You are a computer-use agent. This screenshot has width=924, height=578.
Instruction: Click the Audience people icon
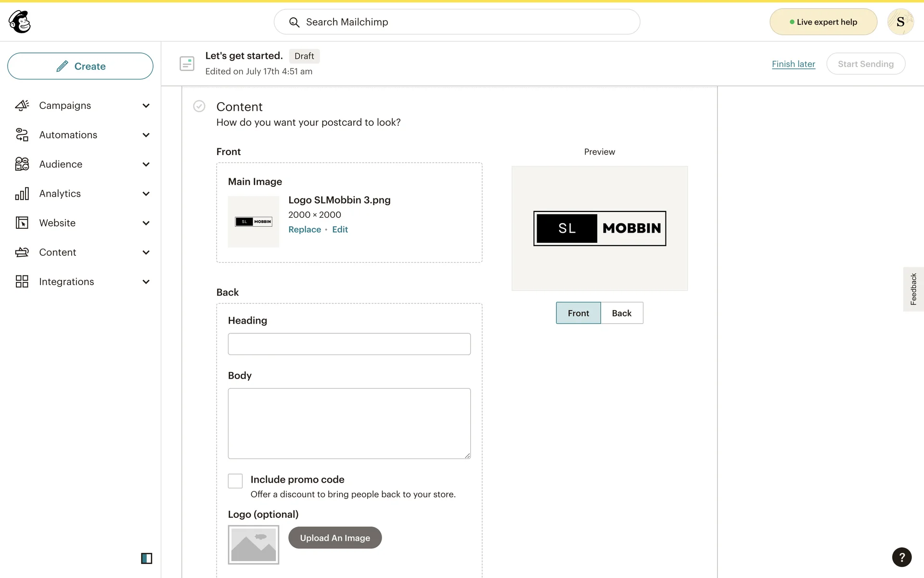(22, 164)
